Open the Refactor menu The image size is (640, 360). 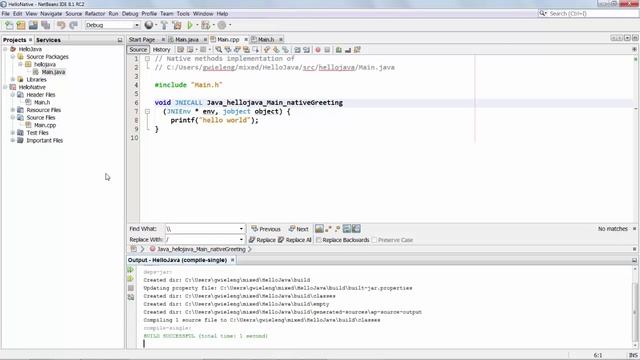[95, 13]
